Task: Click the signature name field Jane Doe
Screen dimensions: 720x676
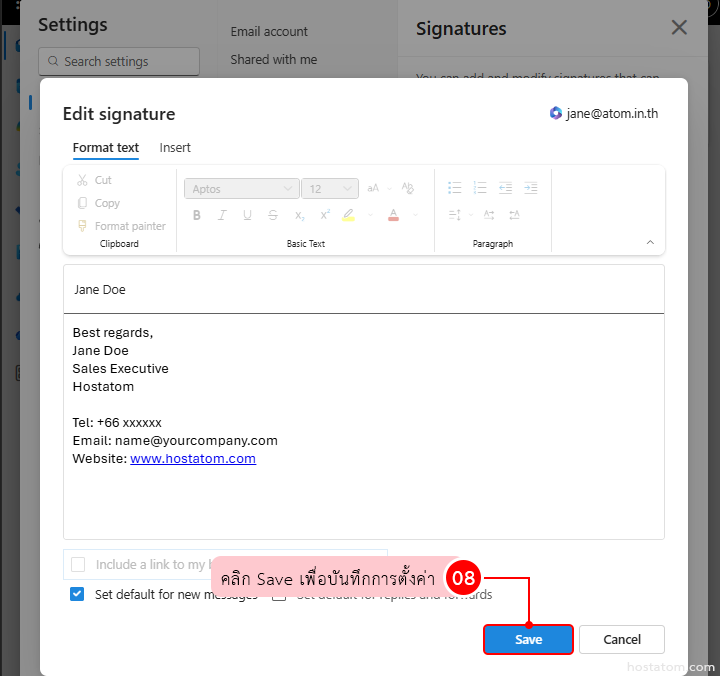Action: coord(363,290)
